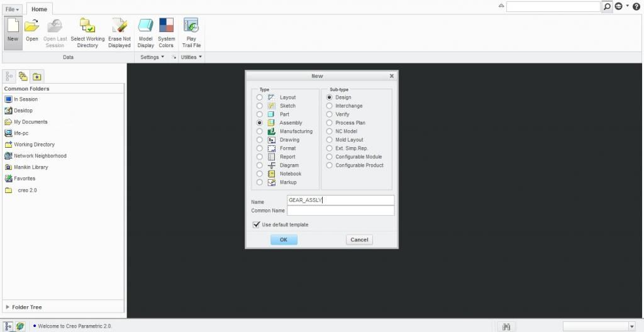Select the Configurable Product sub-type option

(329, 165)
